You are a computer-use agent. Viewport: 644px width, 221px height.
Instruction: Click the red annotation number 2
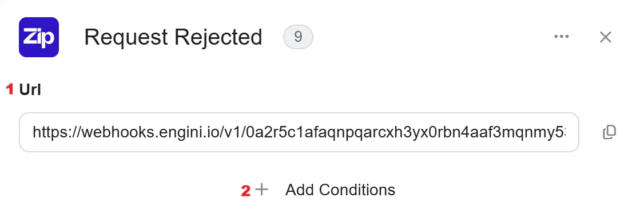pyautogui.click(x=245, y=191)
